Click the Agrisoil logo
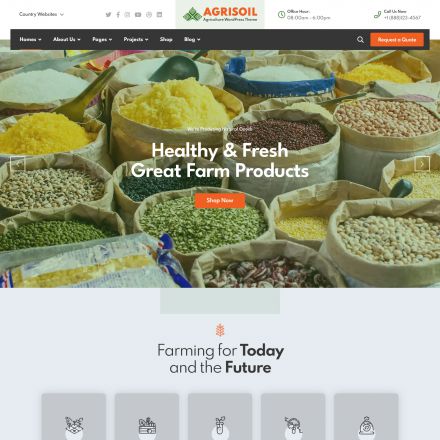This screenshot has height=440, width=440. coord(220,14)
